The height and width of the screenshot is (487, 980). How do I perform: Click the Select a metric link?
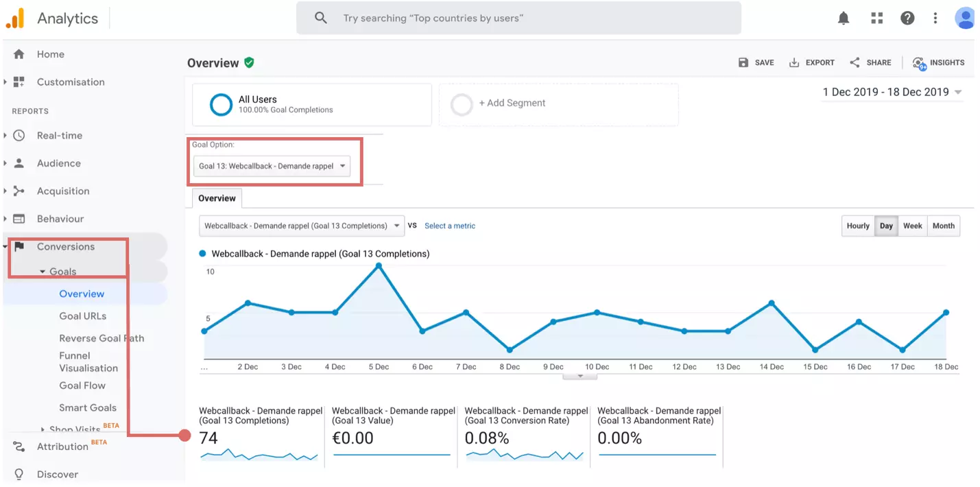pos(449,226)
